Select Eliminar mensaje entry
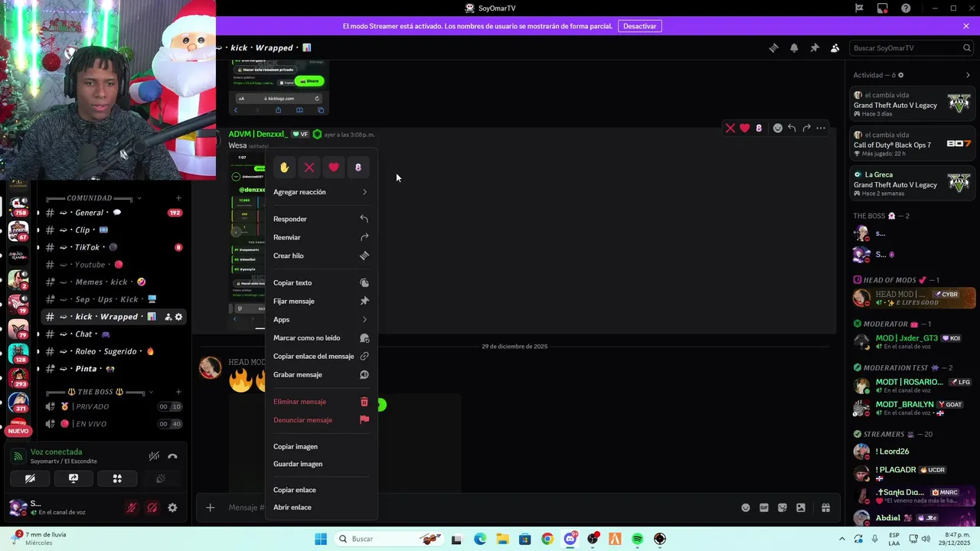The image size is (980, 551). [x=322, y=402]
